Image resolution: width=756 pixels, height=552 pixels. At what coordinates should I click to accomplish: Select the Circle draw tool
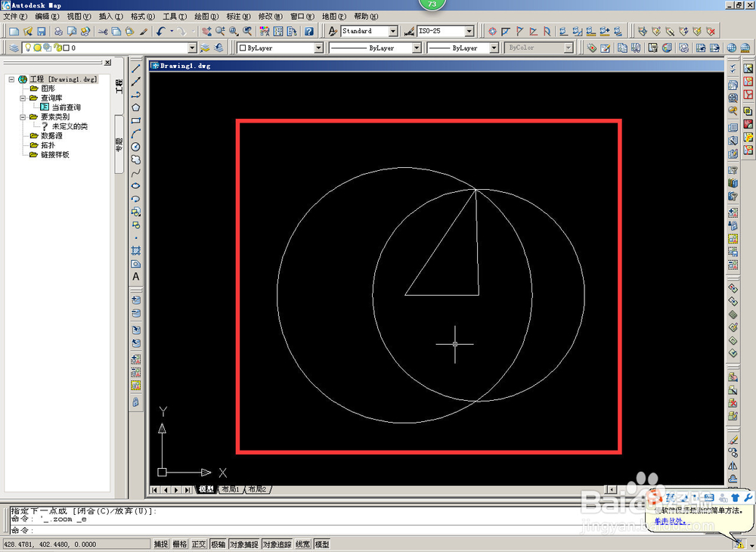pos(136,147)
